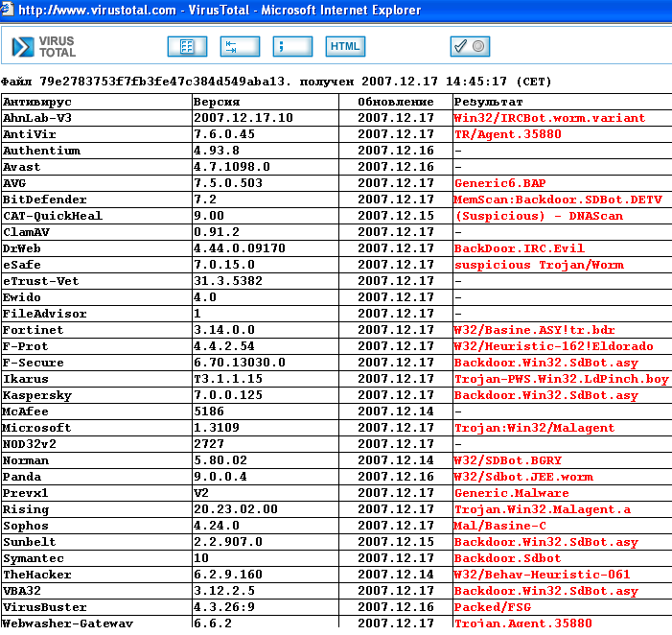672x635 pixels.
Task: Click the W32/Sdbot.JEE.worm result
Action: pos(523,477)
